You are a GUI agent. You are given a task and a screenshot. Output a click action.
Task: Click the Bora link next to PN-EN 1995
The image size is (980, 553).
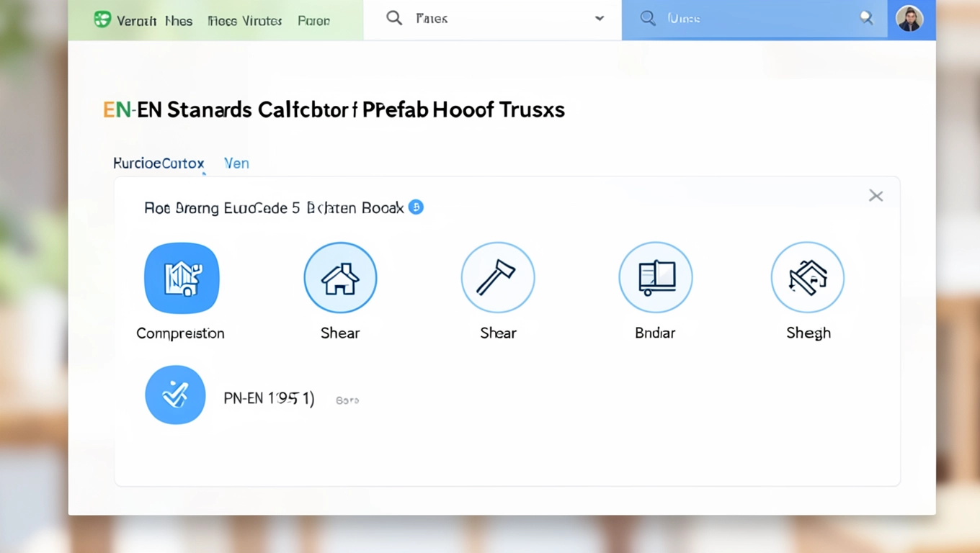click(x=347, y=400)
